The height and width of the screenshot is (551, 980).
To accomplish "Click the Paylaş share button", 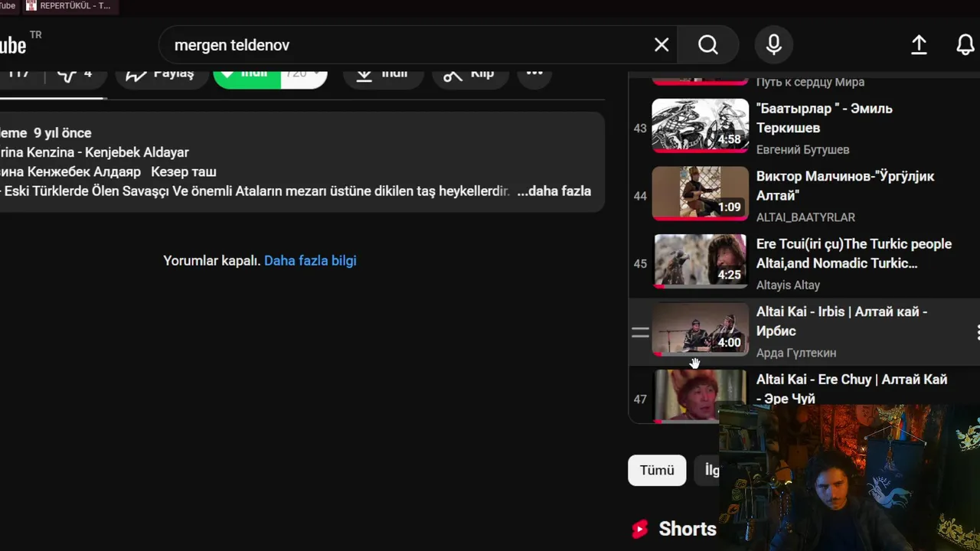I will click(161, 73).
